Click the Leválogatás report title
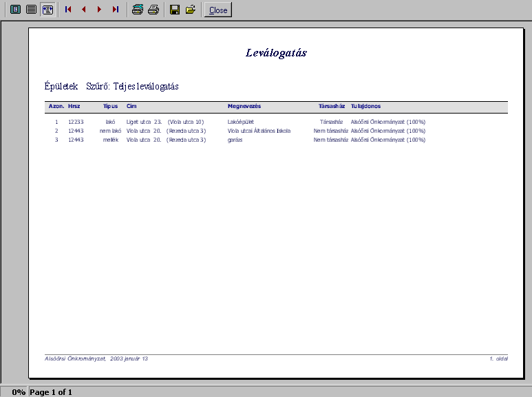This screenshot has width=532, height=397. pyautogui.click(x=276, y=53)
